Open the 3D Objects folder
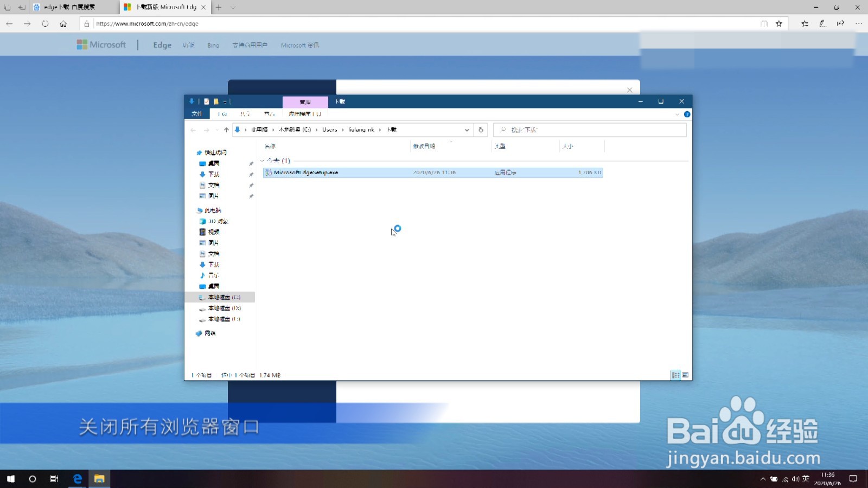This screenshot has height=488, width=868. coord(214,221)
